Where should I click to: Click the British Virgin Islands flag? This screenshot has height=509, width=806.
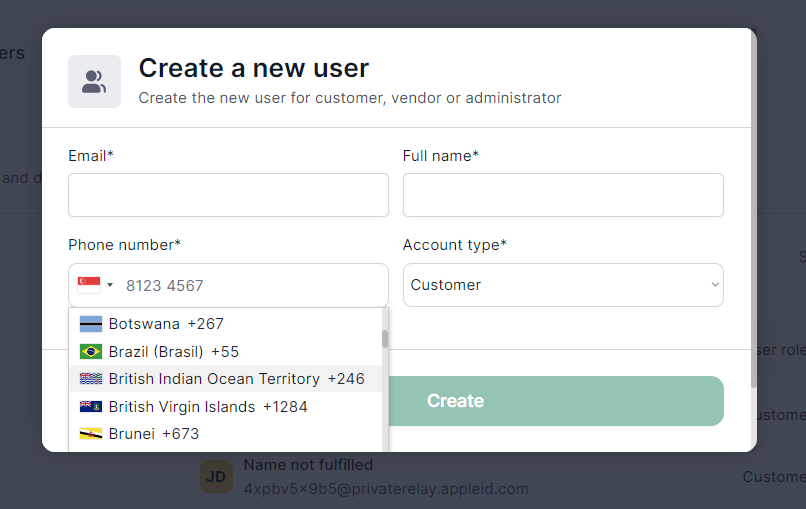(x=91, y=407)
